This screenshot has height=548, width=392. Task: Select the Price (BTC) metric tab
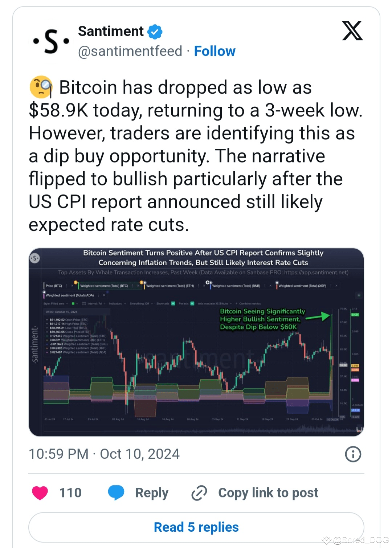(54, 286)
